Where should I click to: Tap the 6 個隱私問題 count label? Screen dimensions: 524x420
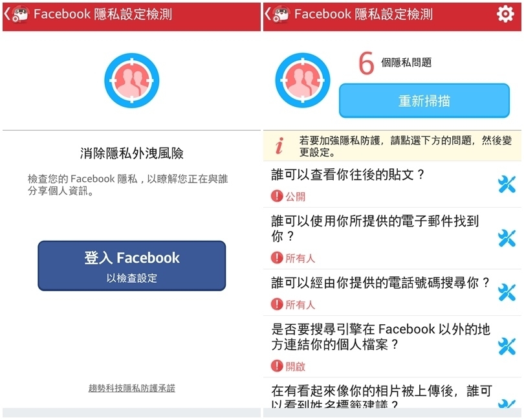click(x=395, y=63)
